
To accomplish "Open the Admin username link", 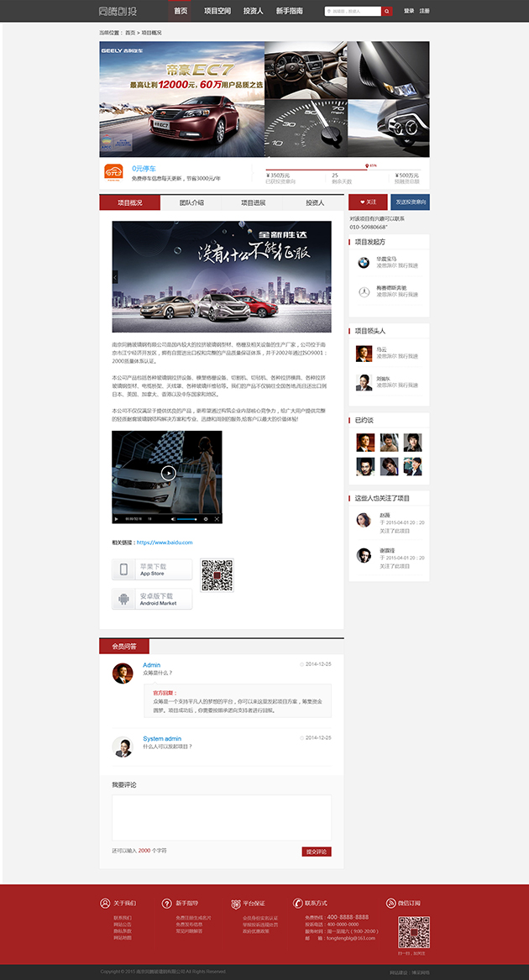I will point(151,665).
